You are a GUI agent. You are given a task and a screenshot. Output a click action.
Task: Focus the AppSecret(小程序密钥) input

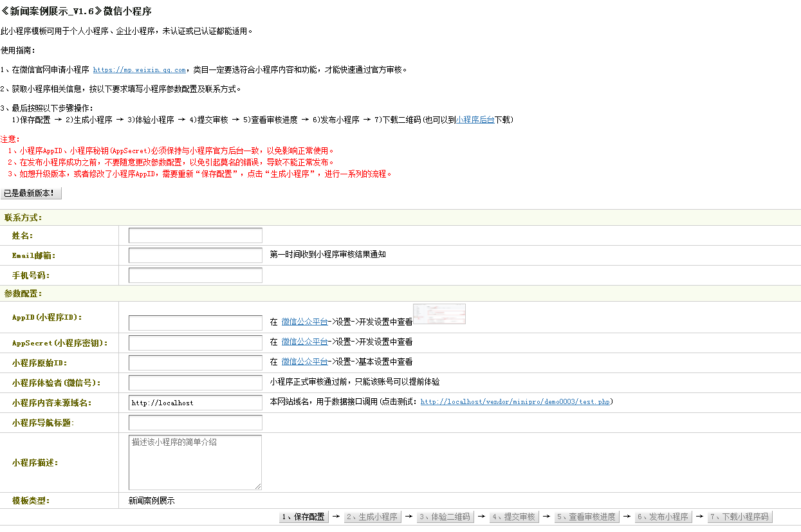195,342
